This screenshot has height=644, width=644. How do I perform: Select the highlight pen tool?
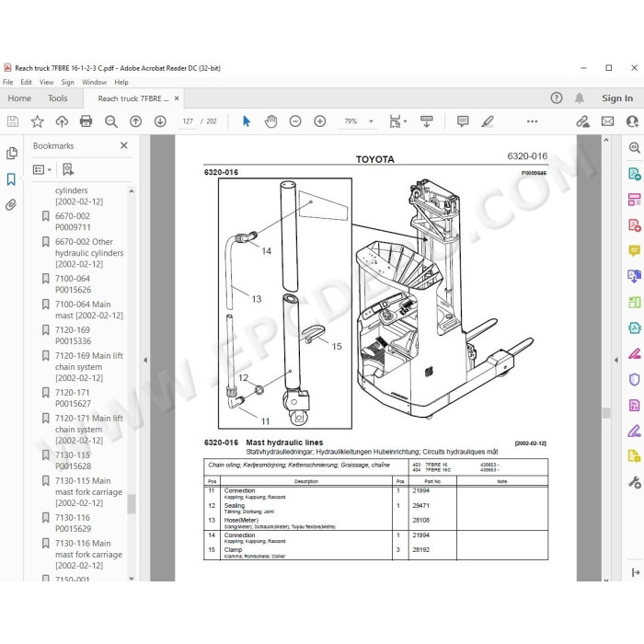[488, 121]
